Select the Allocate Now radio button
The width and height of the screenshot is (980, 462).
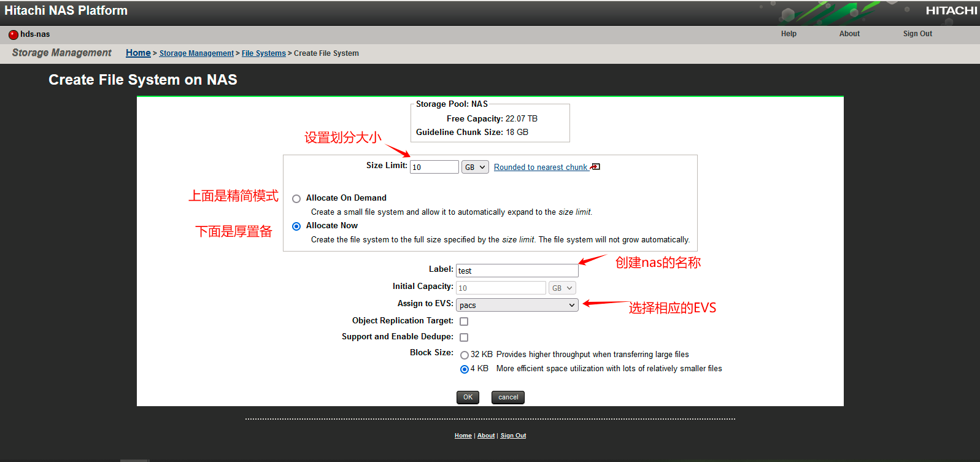tap(296, 226)
